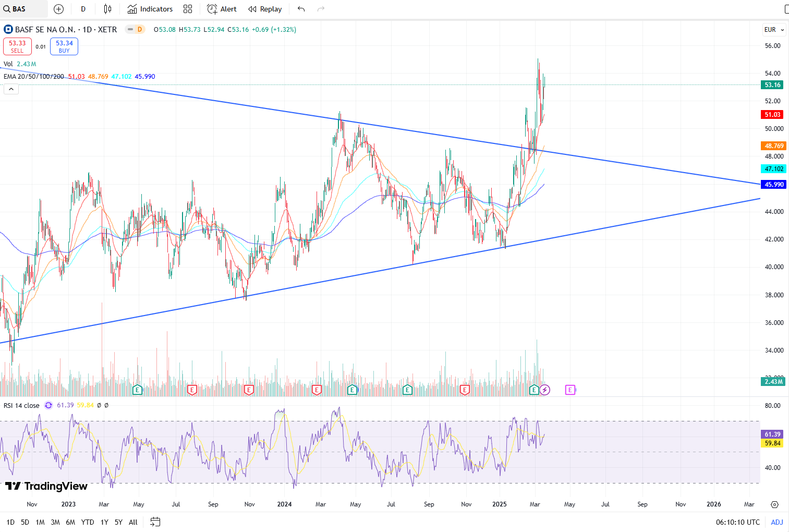Open the D interval dropdown

(x=83, y=9)
